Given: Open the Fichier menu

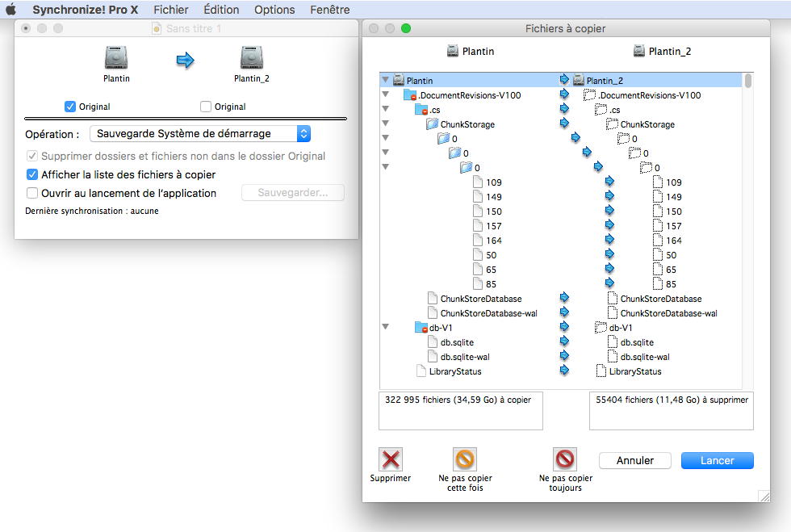Looking at the screenshot, I should pyautogui.click(x=171, y=10).
